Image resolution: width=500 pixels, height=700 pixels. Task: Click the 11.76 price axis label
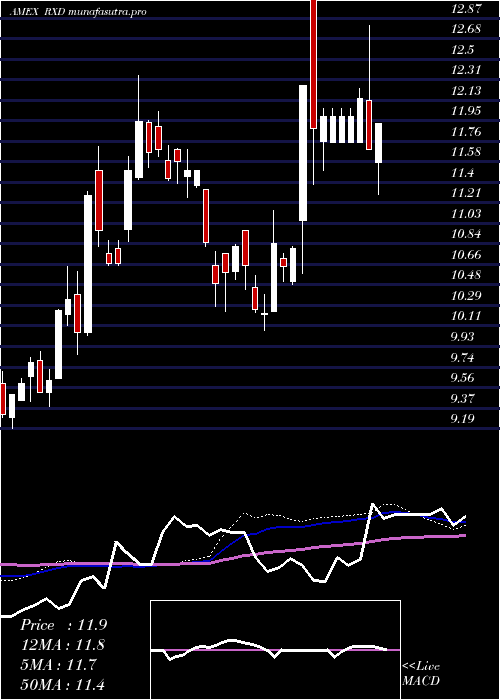coord(467,132)
